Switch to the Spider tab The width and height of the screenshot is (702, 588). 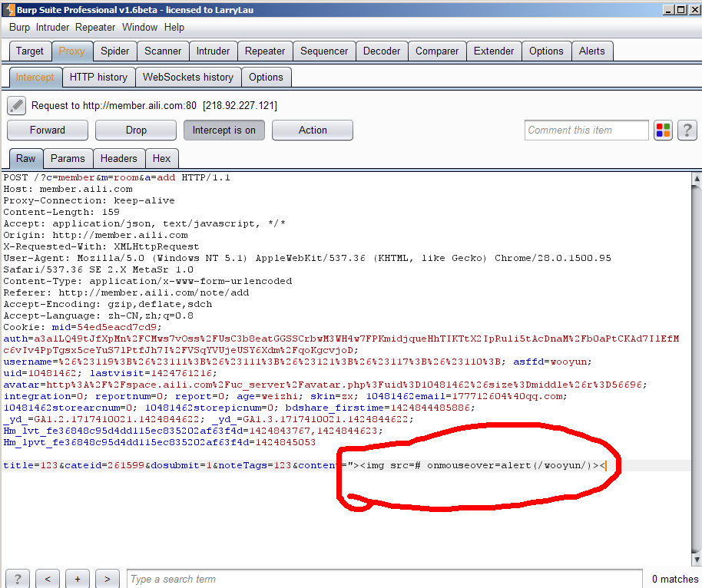point(114,51)
